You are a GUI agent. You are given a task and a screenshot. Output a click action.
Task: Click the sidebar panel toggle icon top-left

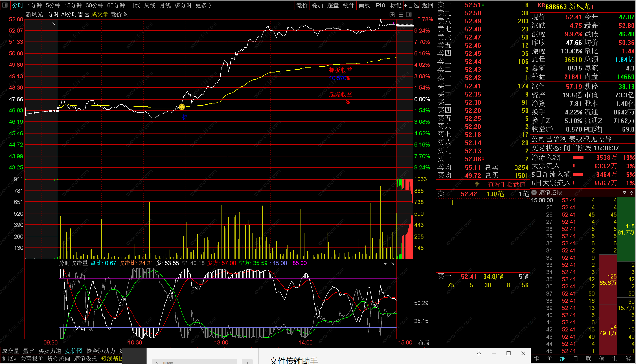tap(5, 5)
